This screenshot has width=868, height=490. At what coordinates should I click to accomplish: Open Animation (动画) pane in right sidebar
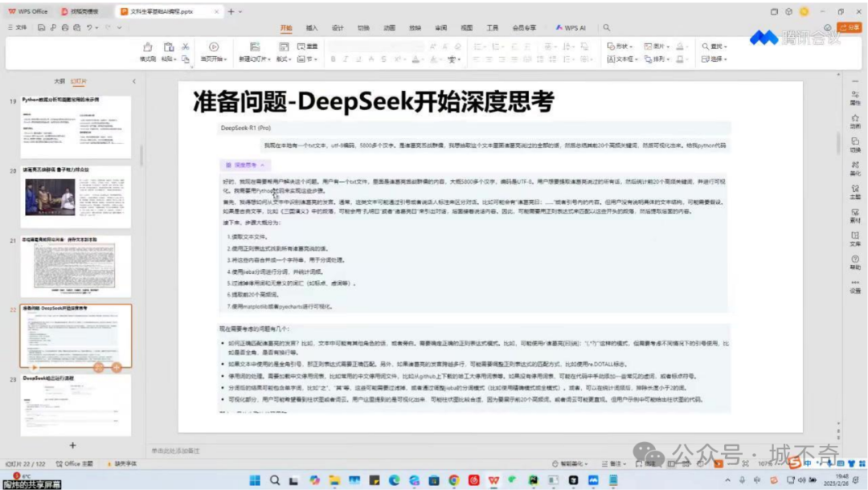(855, 121)
